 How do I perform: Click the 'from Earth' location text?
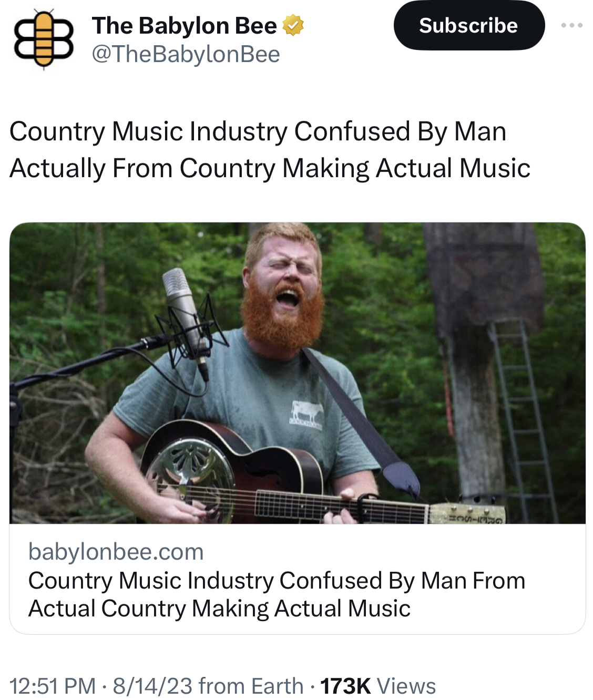(x=251, y=686)
